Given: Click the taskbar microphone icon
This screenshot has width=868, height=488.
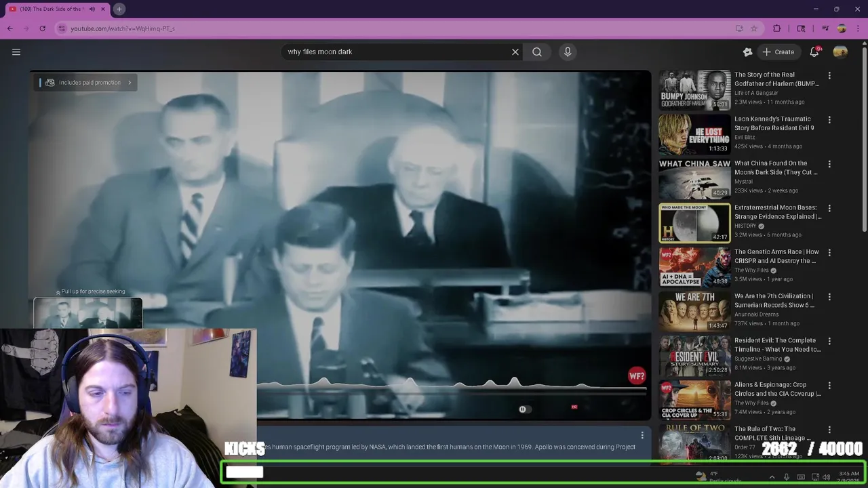Looking at the screenshot, I should (x=787, y=477).
